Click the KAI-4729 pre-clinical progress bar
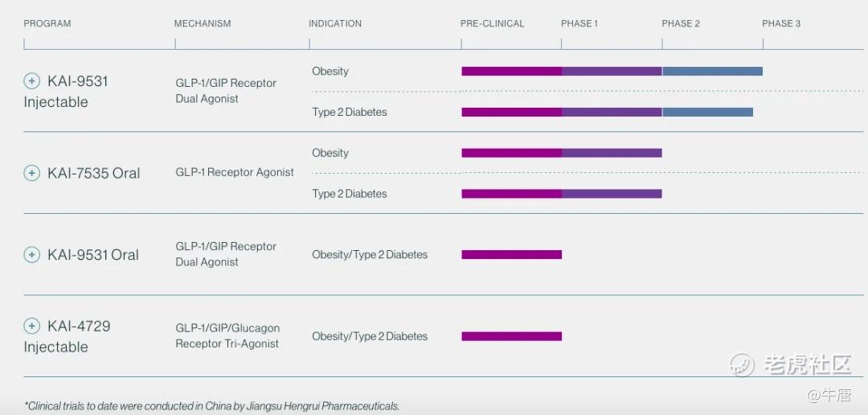Viewport: 868px width, 415px height. click(x=511, y=336)
